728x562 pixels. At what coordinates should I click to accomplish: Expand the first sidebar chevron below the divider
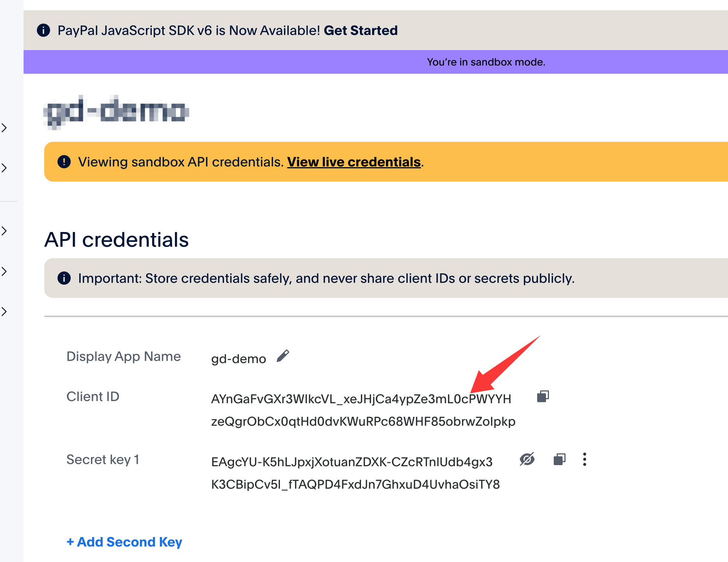(4, 231)
